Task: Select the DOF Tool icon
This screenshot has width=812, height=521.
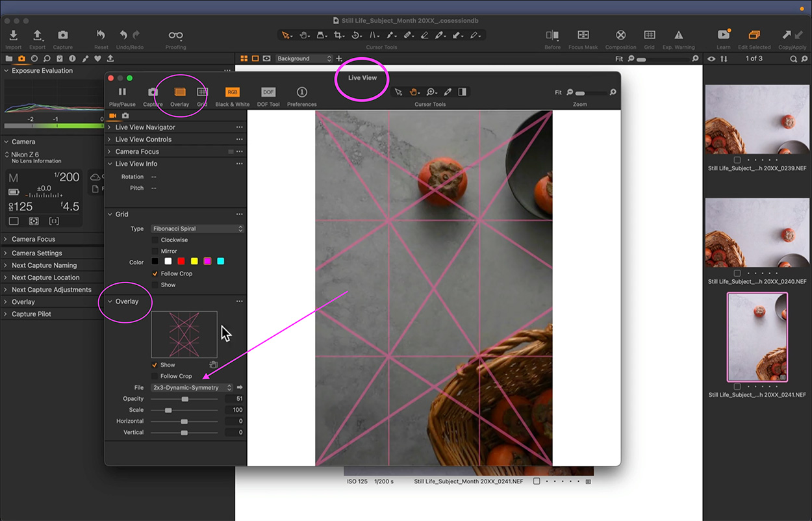Action: pyautogui.click(x=268, y=92)
